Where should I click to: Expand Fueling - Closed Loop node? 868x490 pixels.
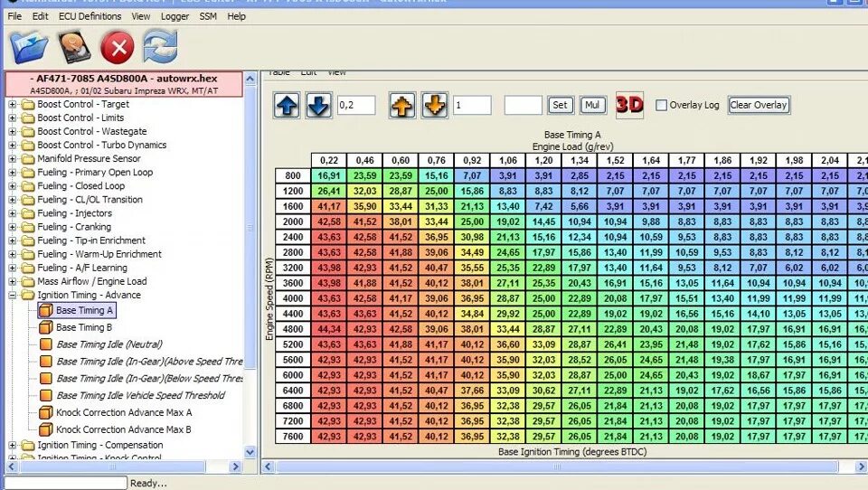(x=12, y=186)
